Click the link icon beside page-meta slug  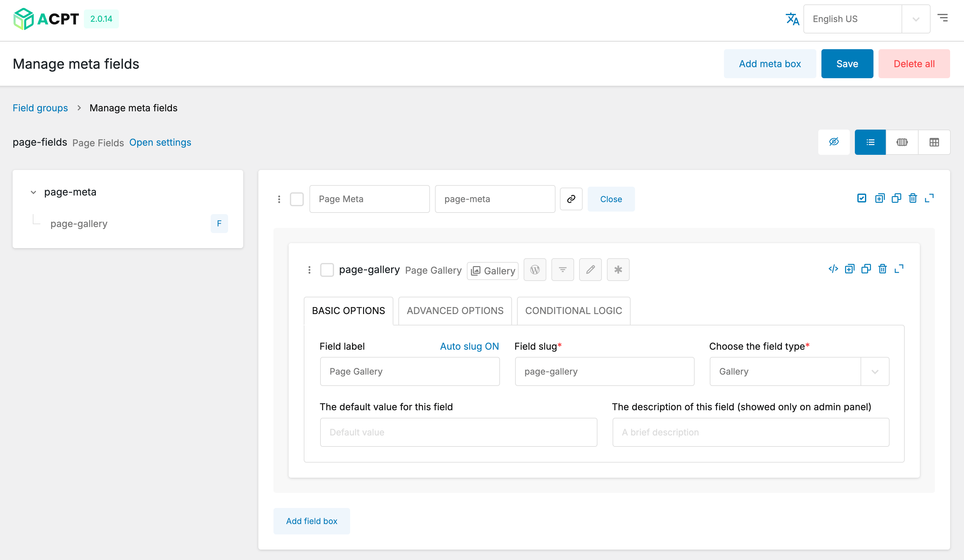tap(571, 199)
